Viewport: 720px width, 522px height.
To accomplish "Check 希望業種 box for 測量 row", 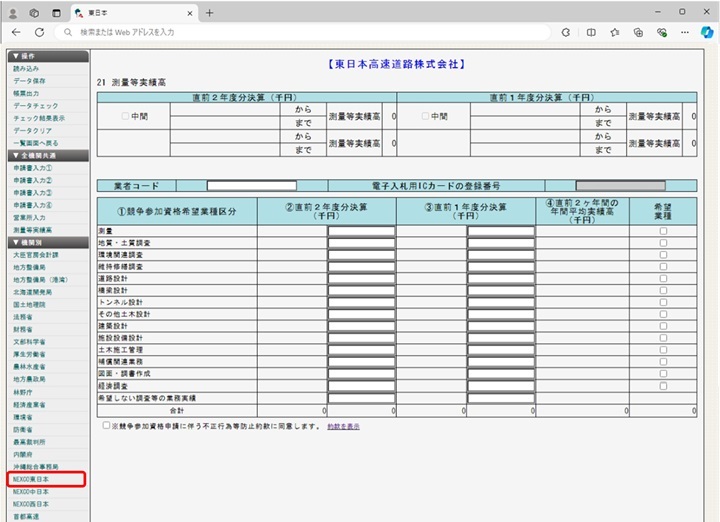I will 663,231.
